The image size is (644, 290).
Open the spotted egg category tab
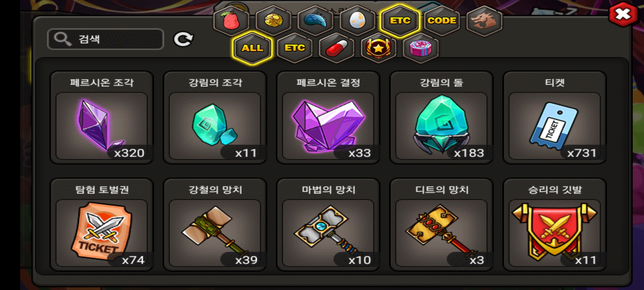tap(358, 21)
